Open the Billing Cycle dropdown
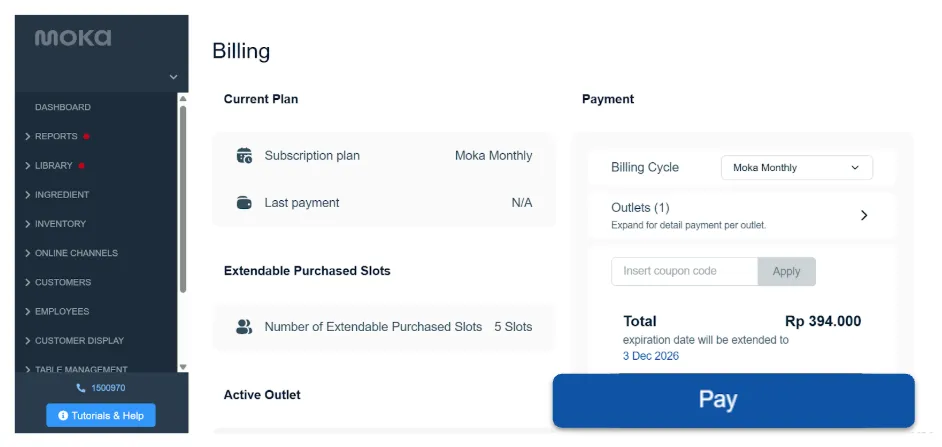The width and height of the screenshot is (942, 447). pos(797,168)
